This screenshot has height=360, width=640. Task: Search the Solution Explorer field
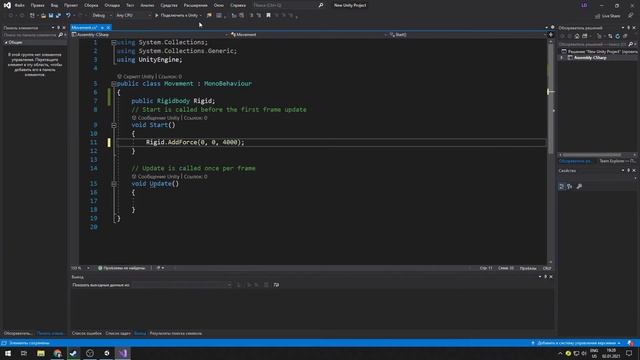(x=593, y=44)
